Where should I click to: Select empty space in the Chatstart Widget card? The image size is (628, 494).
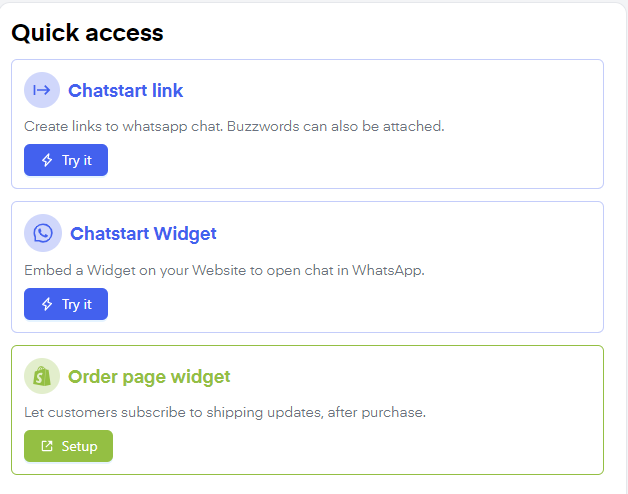coord(400,304)
